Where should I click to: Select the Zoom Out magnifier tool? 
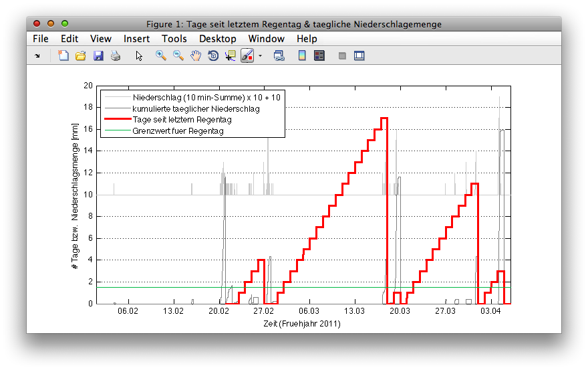[x=178, y=56]
